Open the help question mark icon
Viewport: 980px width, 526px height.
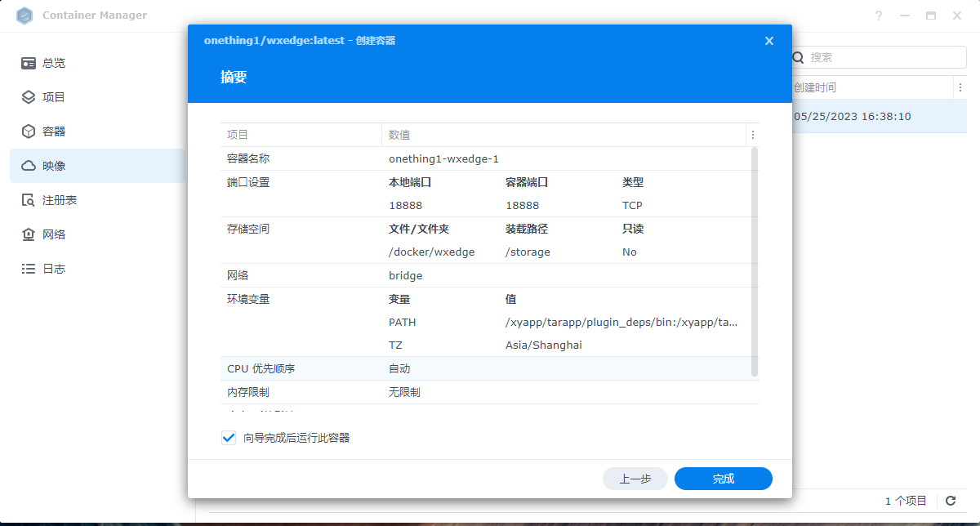pyautogui.click(x=879, y=16)
